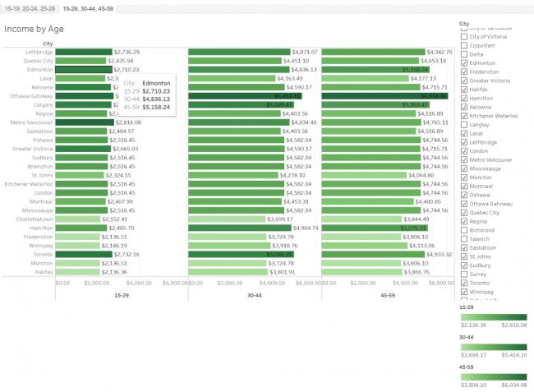Click the 30-44 color legend gradient
This screenshot has height=392, width=534.
click(492, 347)
